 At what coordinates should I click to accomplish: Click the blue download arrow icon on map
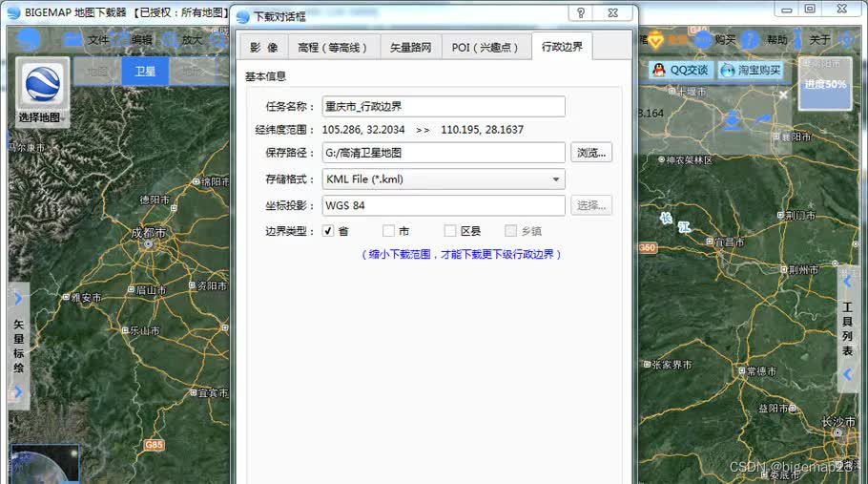(x=733, y=120)
